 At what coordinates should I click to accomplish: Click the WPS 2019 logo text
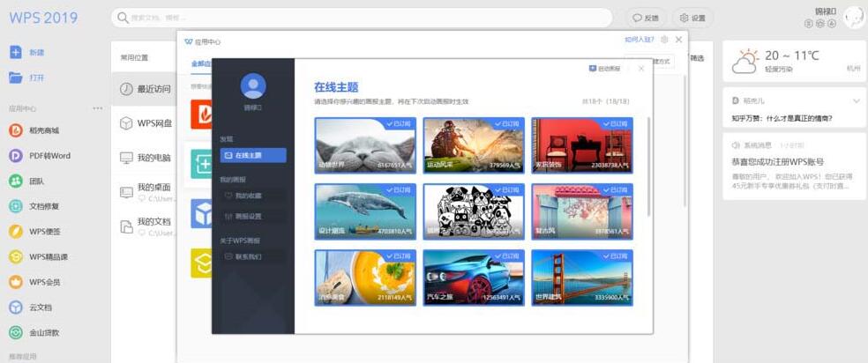pyautogui.click(x=43, y=18)
